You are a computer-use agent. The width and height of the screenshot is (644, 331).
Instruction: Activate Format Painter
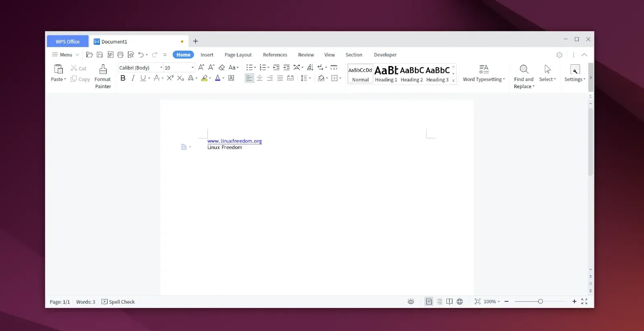click(x=103, y=77)
